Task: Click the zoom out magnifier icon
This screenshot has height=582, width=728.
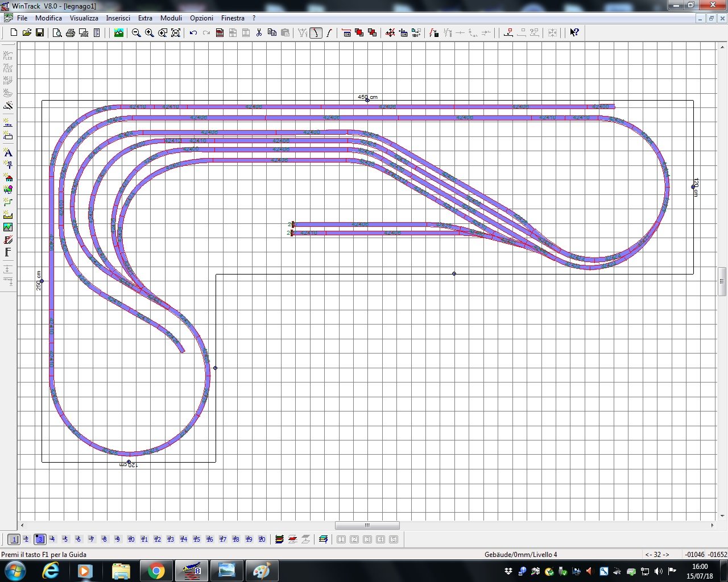Action: click(x=136, y=33)
